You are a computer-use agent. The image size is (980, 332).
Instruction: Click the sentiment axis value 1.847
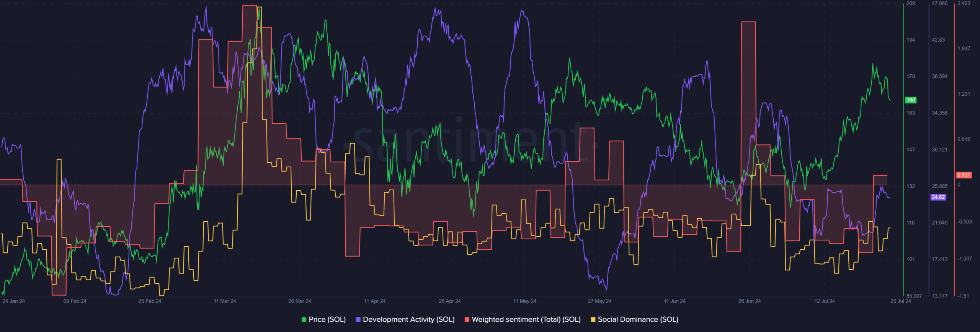click(964, 49)
